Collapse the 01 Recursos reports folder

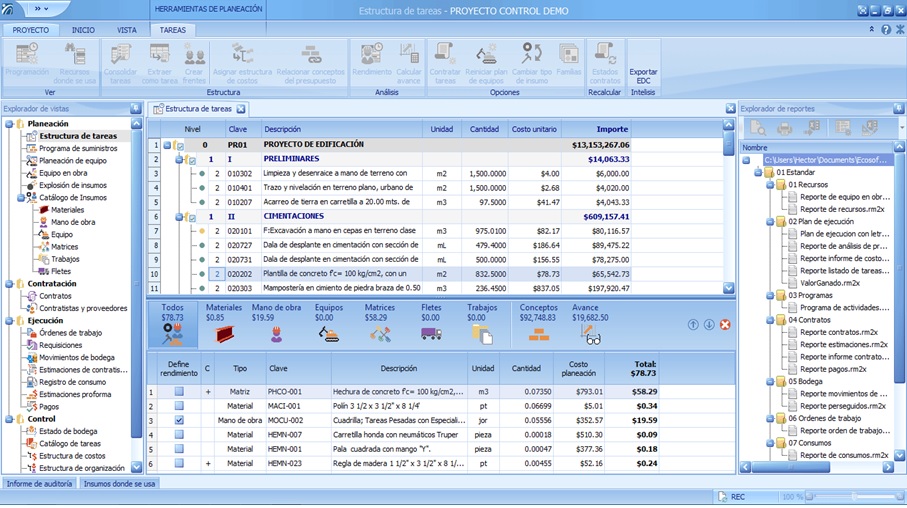[769, 185]
